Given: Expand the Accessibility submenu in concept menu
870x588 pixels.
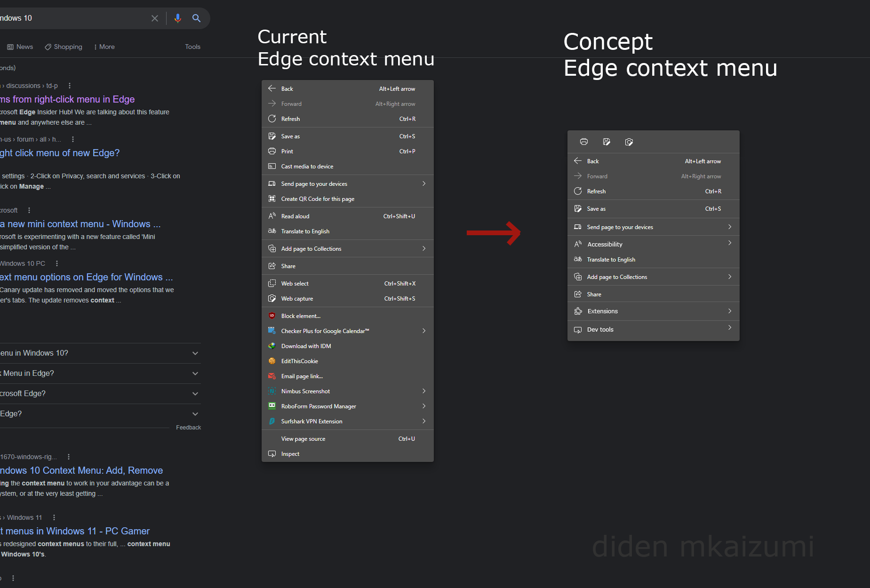Looking at the screenshot, I should click(729, 243).
